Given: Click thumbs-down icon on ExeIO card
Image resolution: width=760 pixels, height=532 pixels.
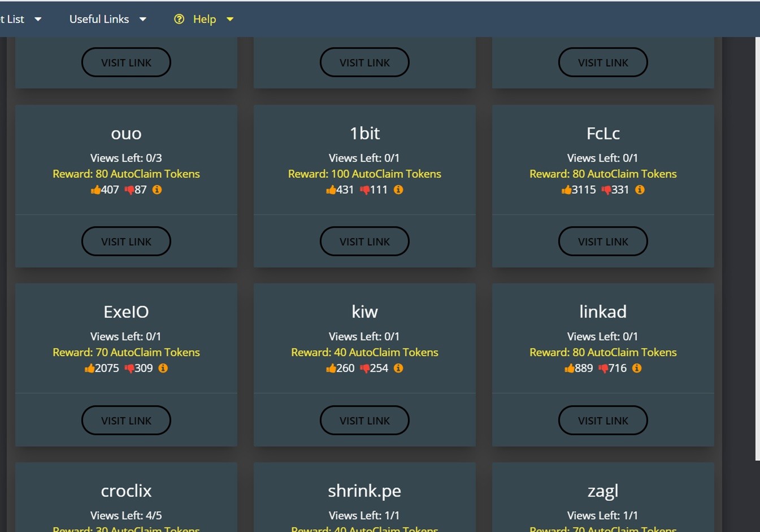Looking at the screenshot, I should 129,369.
